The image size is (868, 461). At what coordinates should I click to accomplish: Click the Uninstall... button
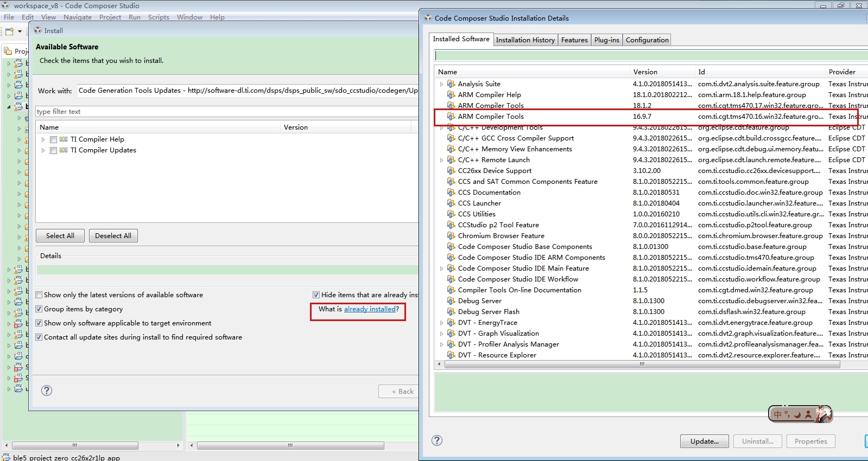pyautogui.click(x=758, y=441)
